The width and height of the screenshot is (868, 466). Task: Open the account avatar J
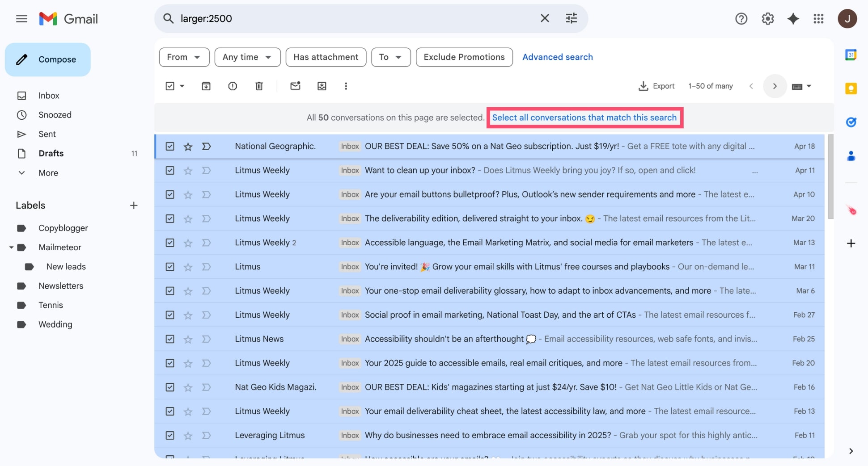[x=847, y=19]
